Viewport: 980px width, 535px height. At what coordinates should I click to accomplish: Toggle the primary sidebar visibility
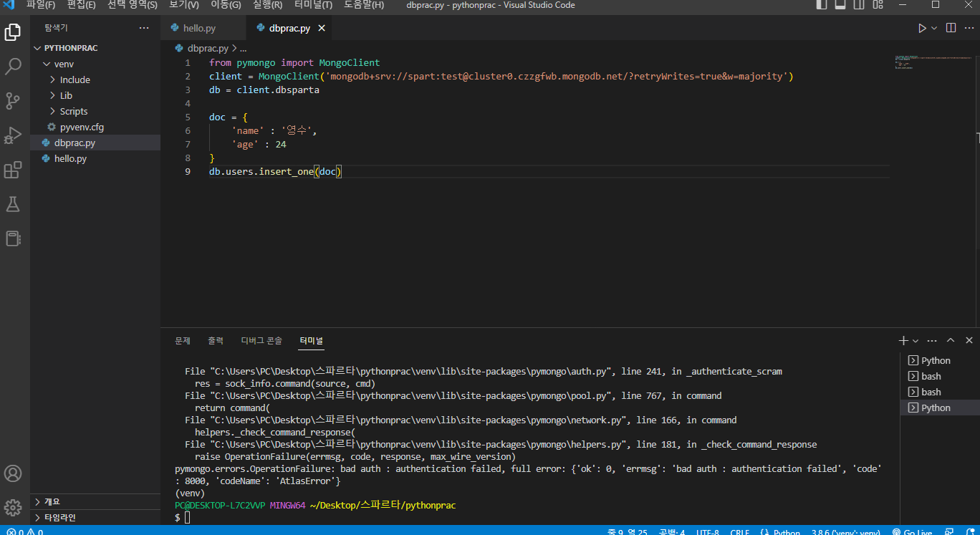[x=822, y=5]
